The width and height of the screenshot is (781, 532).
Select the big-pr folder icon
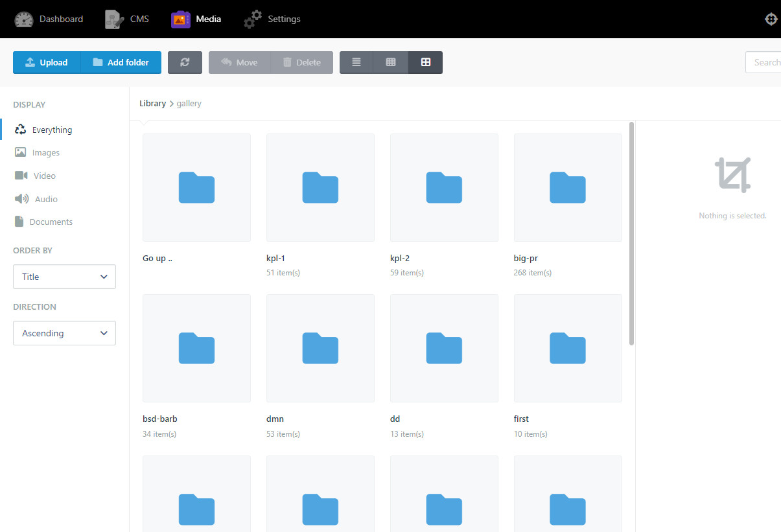(x=568, y=187)
